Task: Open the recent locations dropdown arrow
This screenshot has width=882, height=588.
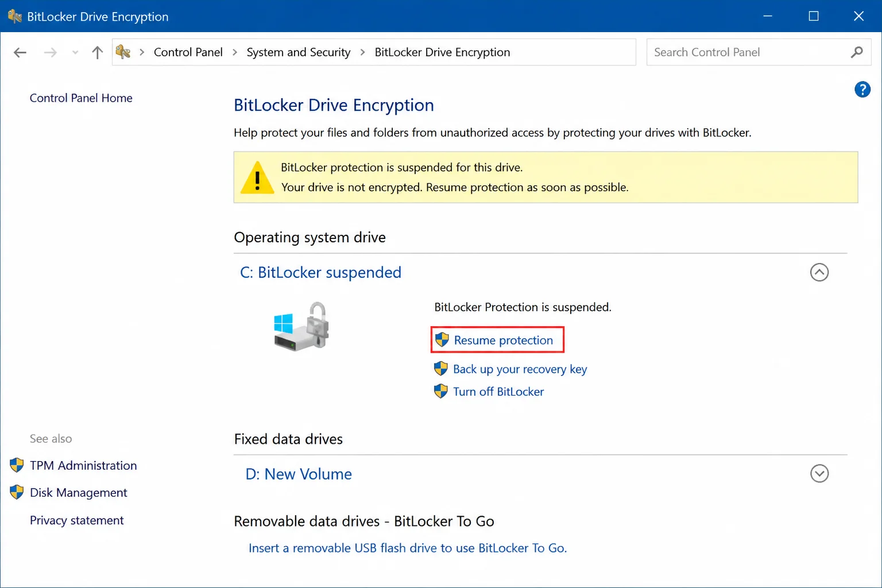Action: pos(75,53)
